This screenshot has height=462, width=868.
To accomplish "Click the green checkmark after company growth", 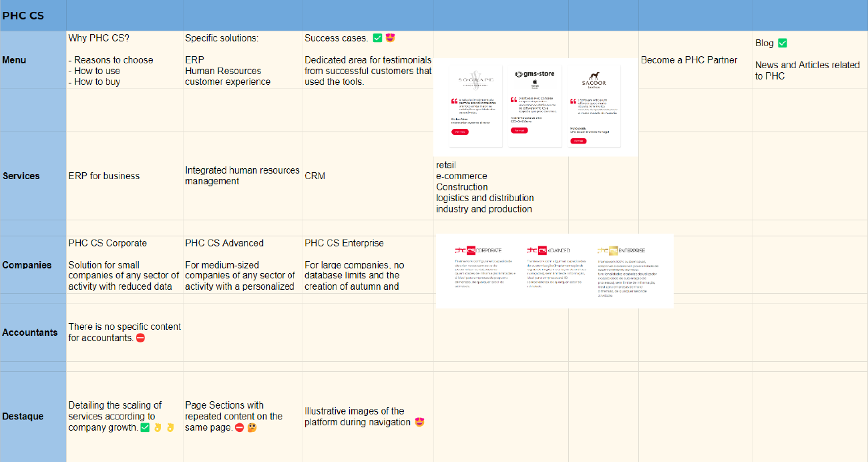I will [145, 427].
